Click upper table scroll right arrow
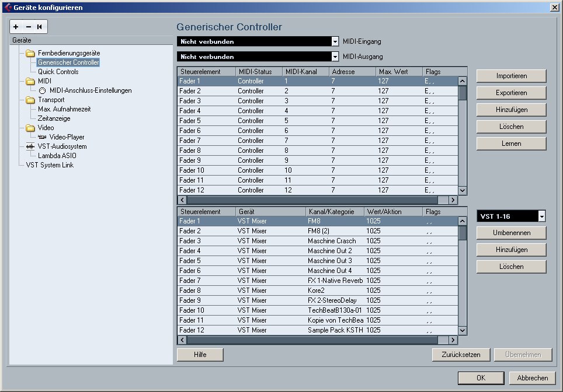Screen dimensions: 563x392 (453, 199)
